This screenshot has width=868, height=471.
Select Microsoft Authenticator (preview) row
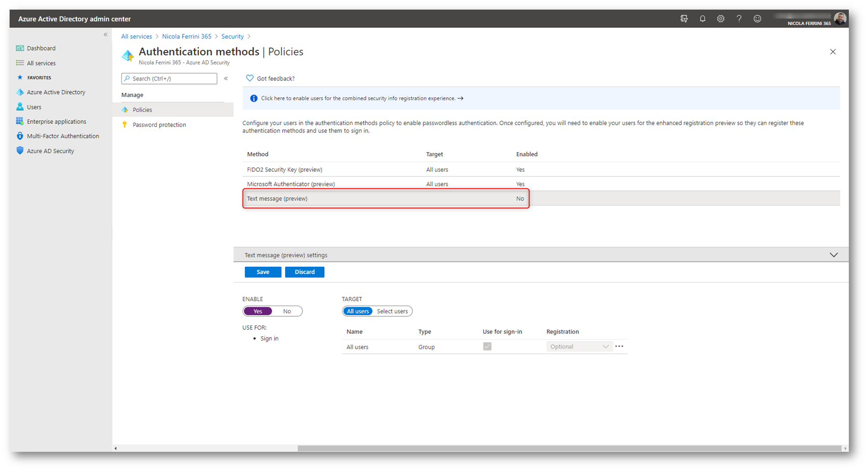[541, 184]
